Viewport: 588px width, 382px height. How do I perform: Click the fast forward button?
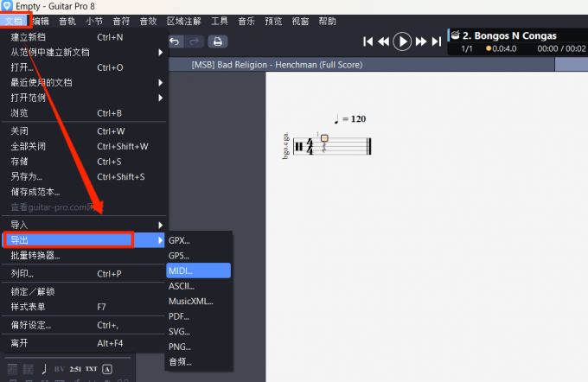pos(421,41)
